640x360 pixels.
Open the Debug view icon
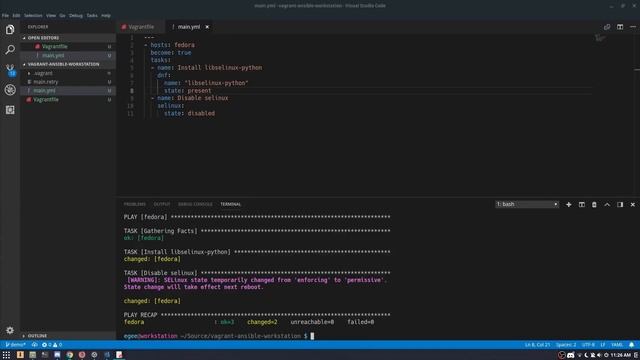click(x=10, y=90)
